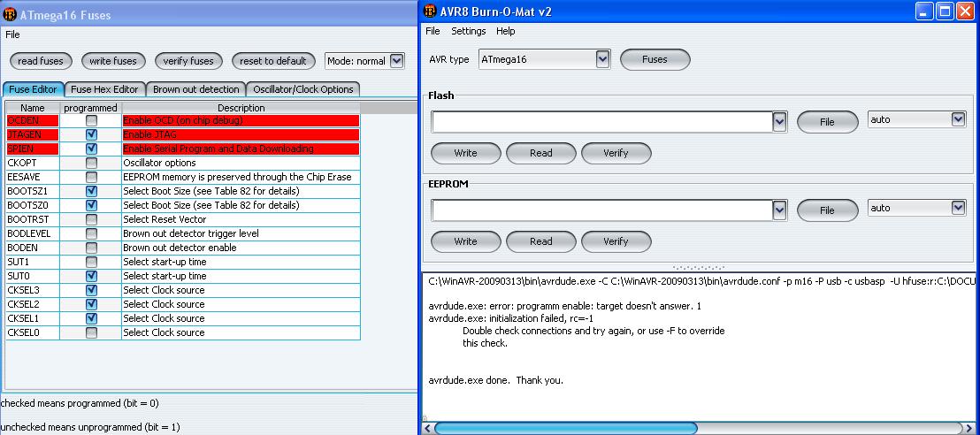This screenshot has height=435, width=980.
Task: Open File menu in ATmega16 Fuses window
Action: point(12,34)
